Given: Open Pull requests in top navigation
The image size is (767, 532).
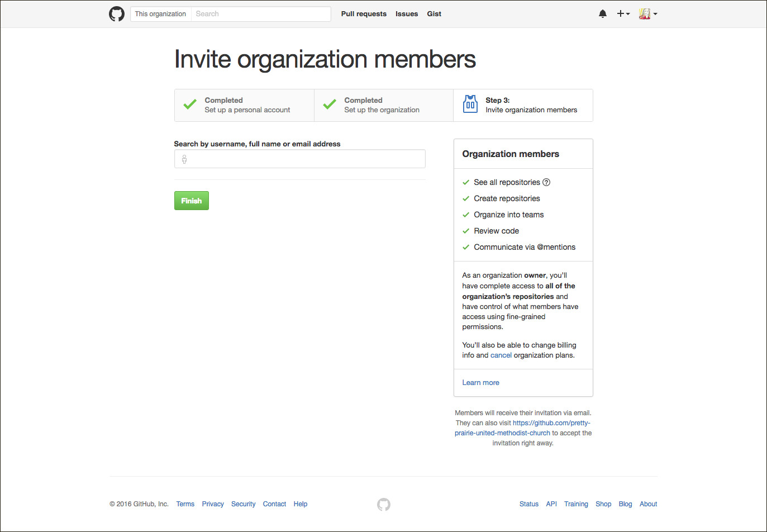Looking at the screenshot, I should (364, 14).
